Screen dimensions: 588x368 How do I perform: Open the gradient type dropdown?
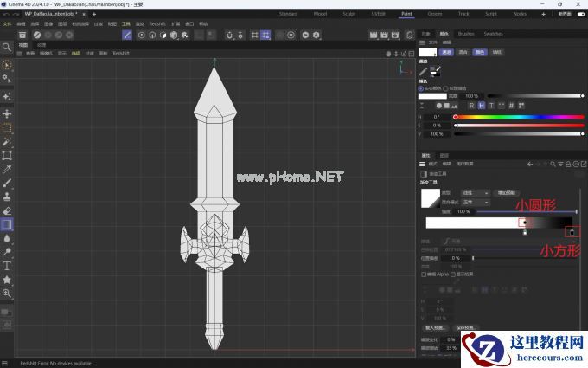click(x=475, y=193)
